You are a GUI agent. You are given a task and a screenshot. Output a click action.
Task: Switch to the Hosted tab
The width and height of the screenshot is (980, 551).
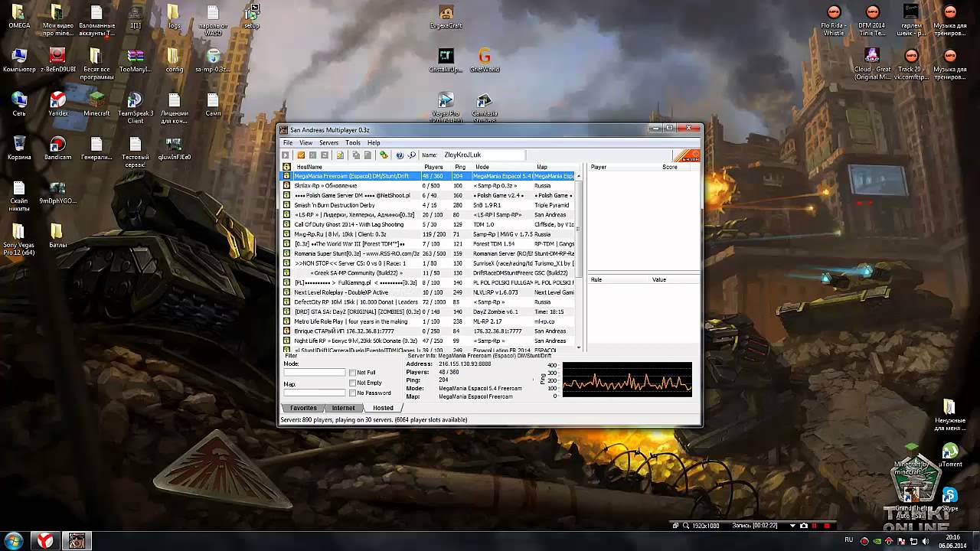(x=383, y=408)
